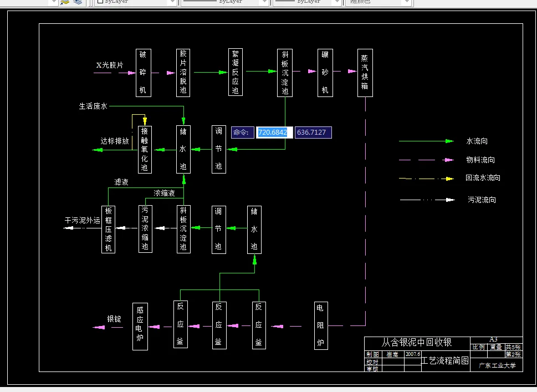
Task: Click the dynamic input field showing 720.6842
Action: (x=274, y=133)
